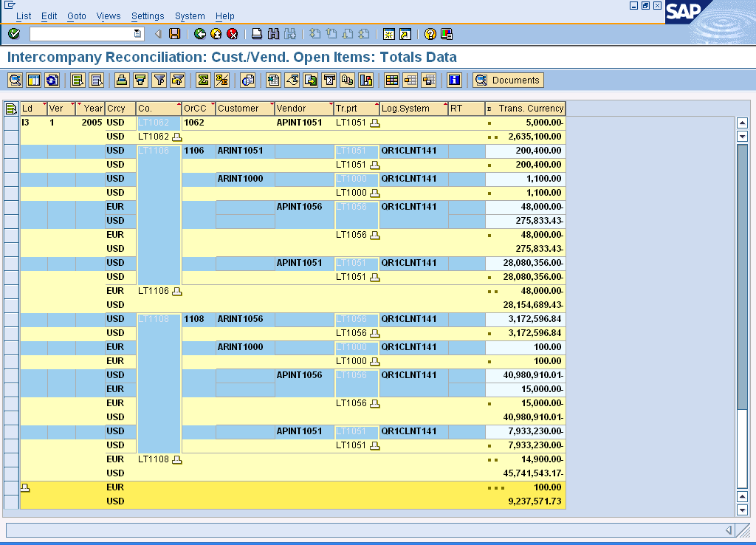The width and height of the screenshot is (756, 545).
Task: Click the top scroll-up arrow button
Action: pos(743,123)
